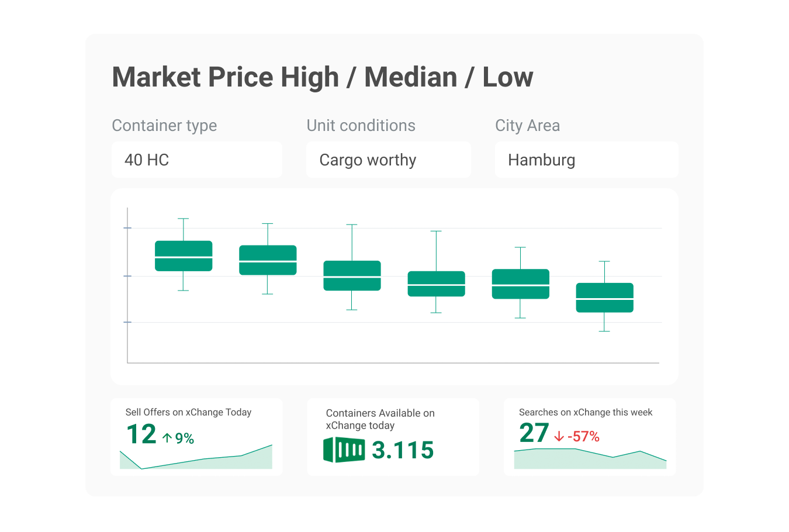Click the Sell Offers on xChange Today card

point(196,437)
